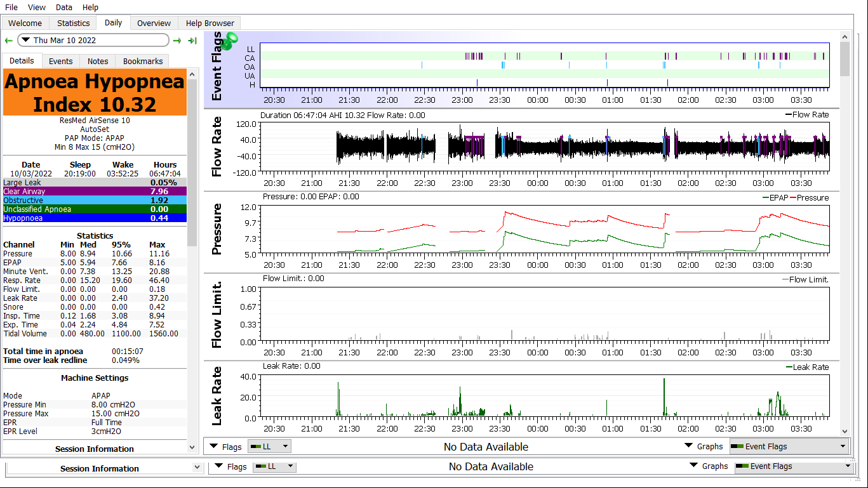The width and height of the screenshot is (868, 488).
Task: Open the upper LL flags dropdown
Action: [x=269, y=447]
